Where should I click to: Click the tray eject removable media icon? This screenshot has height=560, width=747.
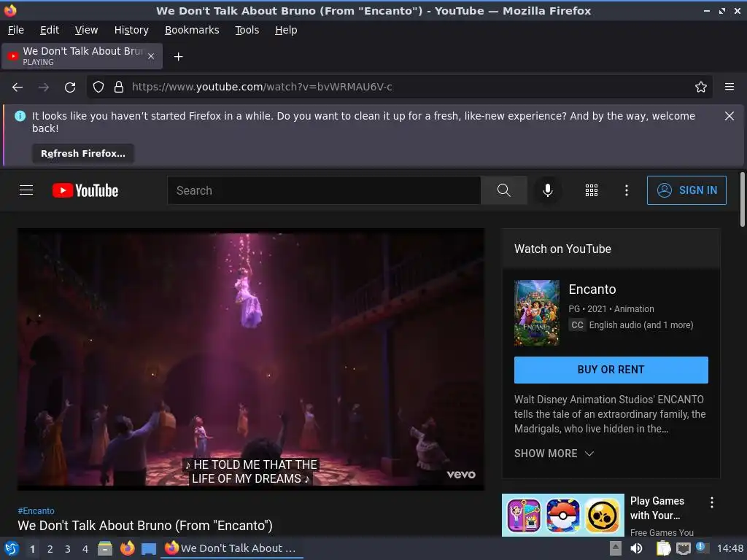pos(615,548)
